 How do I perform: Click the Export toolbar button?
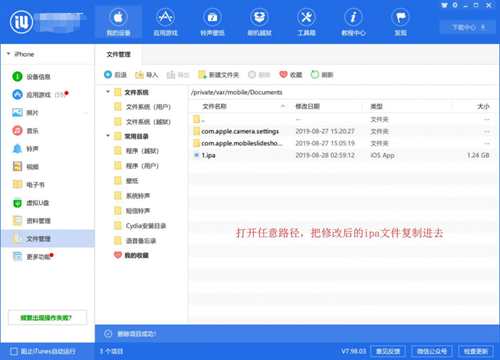pos(178,75)
